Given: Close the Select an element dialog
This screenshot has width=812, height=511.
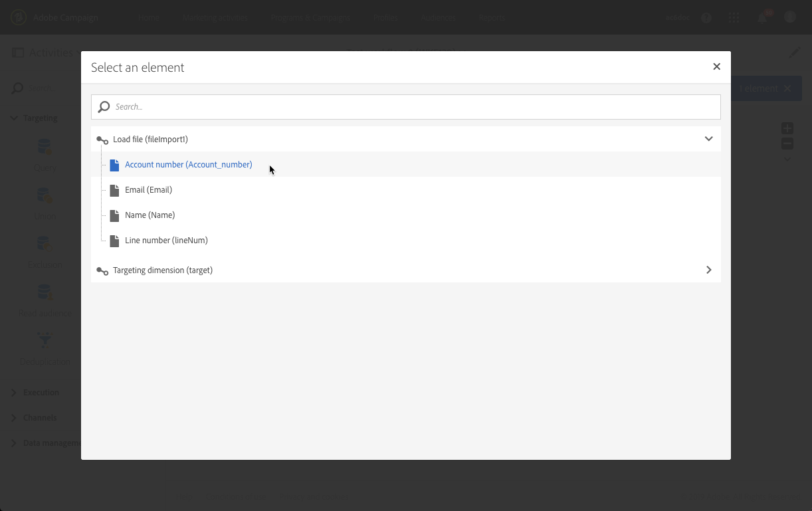Looking at the screenshot, I should (x=716, y=66).
